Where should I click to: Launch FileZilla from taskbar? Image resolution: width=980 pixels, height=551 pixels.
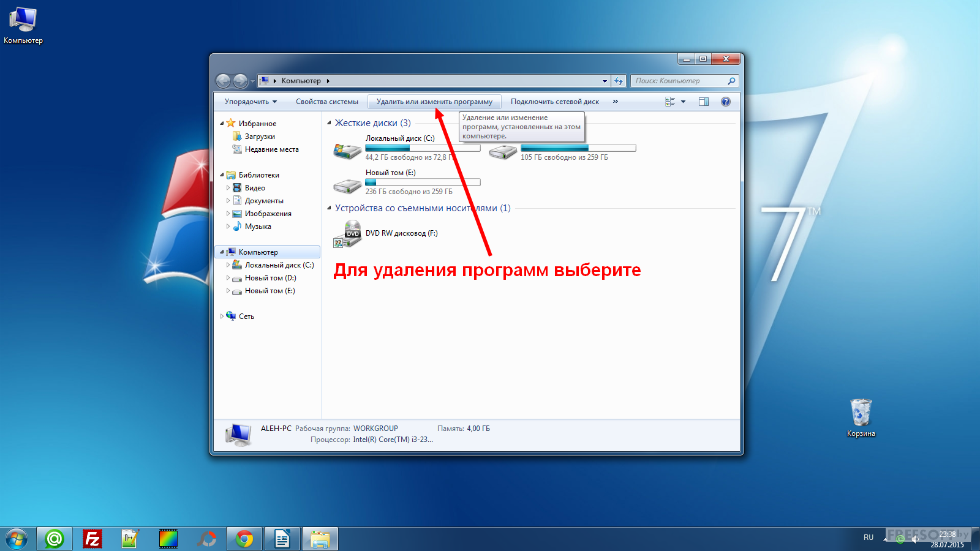click(92, 539)
